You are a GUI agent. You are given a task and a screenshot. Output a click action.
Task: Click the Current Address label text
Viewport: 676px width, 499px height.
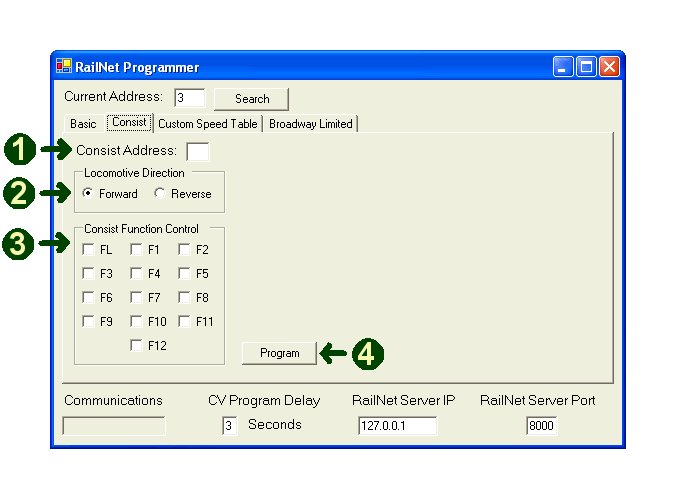tap(113, 97)
